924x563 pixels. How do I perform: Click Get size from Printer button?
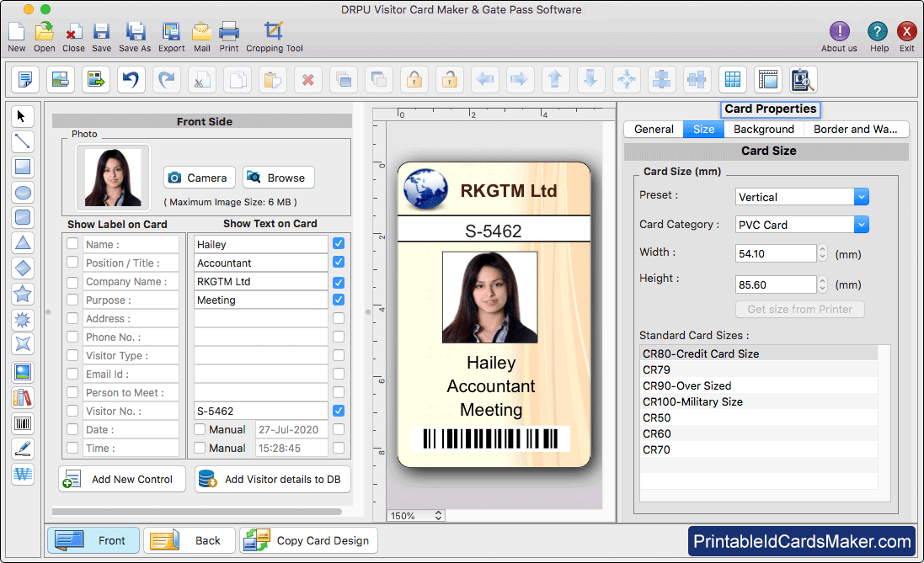(799, 309)
